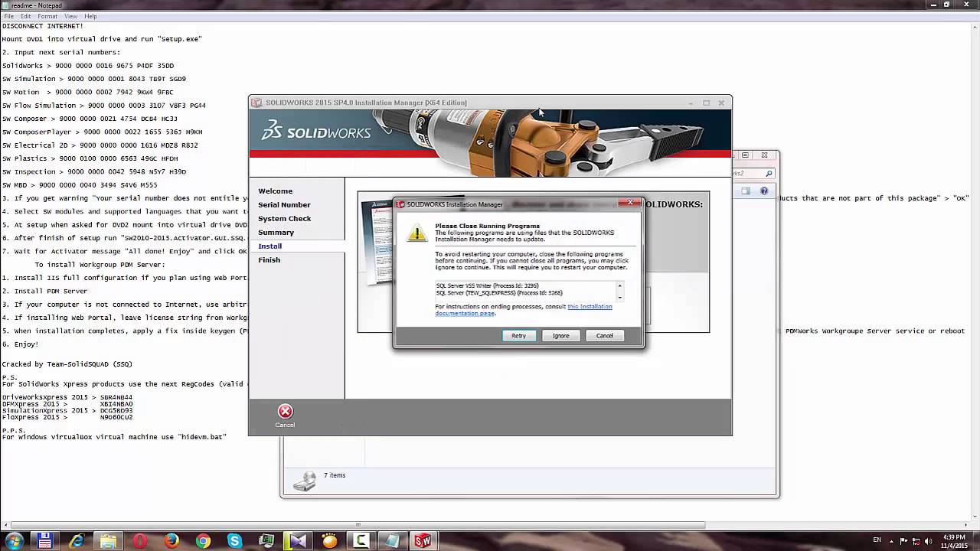Open Skype from the taskbar
Image resolution: width=980 pixels, height=551 pixels.
click(x=234, y=541)
